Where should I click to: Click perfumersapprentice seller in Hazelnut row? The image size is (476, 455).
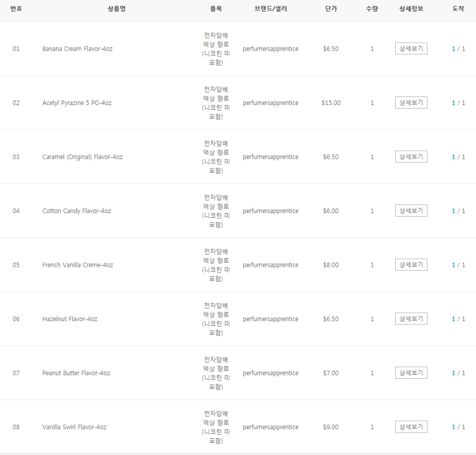pyautogui.click(x=270, y=319)
